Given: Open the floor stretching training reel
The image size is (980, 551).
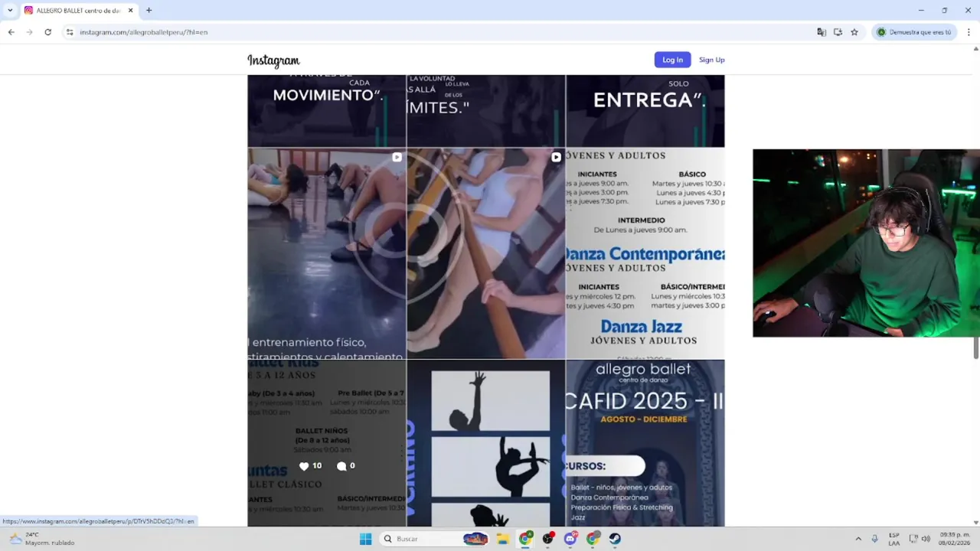Looking at the screenshot, I should coord(327,253).
